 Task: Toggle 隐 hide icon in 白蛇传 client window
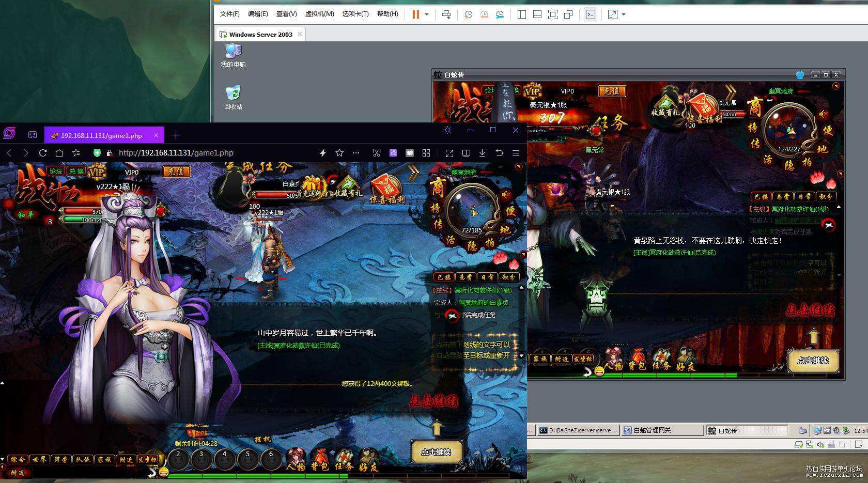[x=789, y=165]
